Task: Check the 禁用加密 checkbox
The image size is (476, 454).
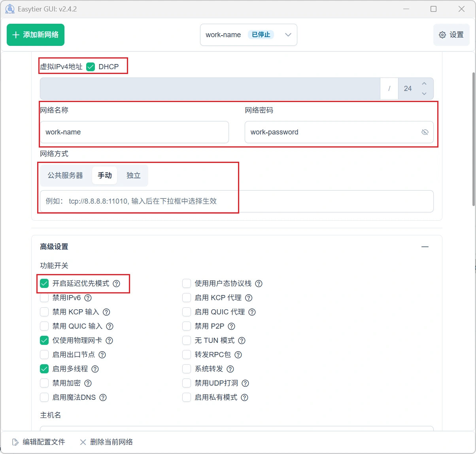Action: (x=44, y=383)
